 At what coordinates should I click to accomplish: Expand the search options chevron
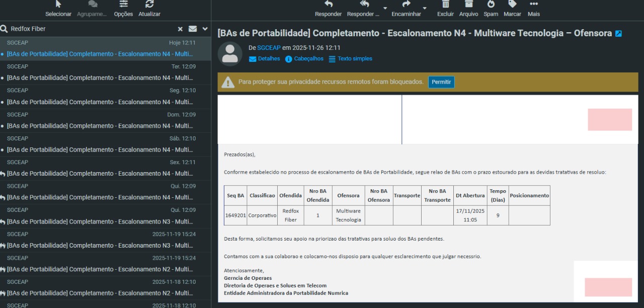point(205,29)
